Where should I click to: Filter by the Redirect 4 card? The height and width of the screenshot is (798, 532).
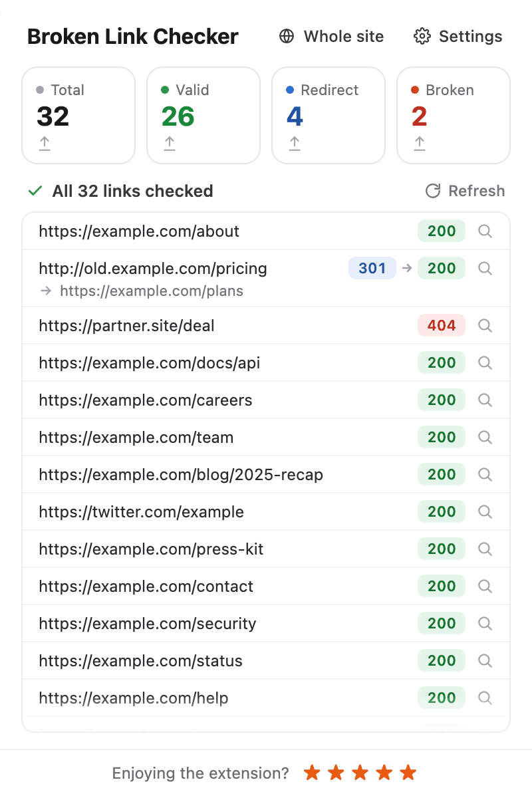(x=329, y=115)
